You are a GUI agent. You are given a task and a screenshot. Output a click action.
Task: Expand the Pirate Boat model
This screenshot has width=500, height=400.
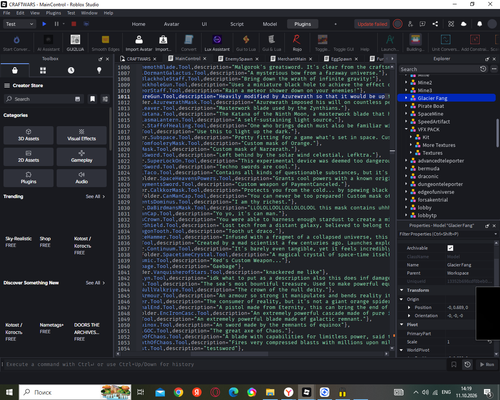406,106
